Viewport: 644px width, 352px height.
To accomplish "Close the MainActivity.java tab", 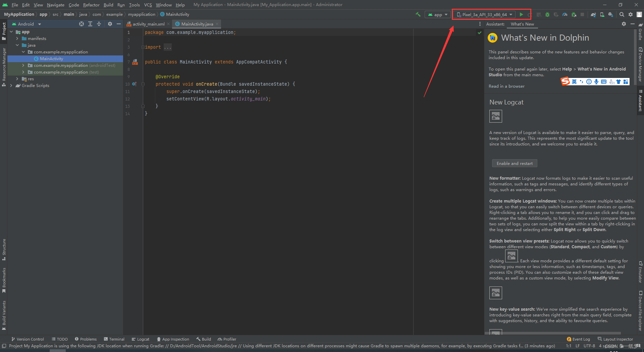I will point(217,24).
